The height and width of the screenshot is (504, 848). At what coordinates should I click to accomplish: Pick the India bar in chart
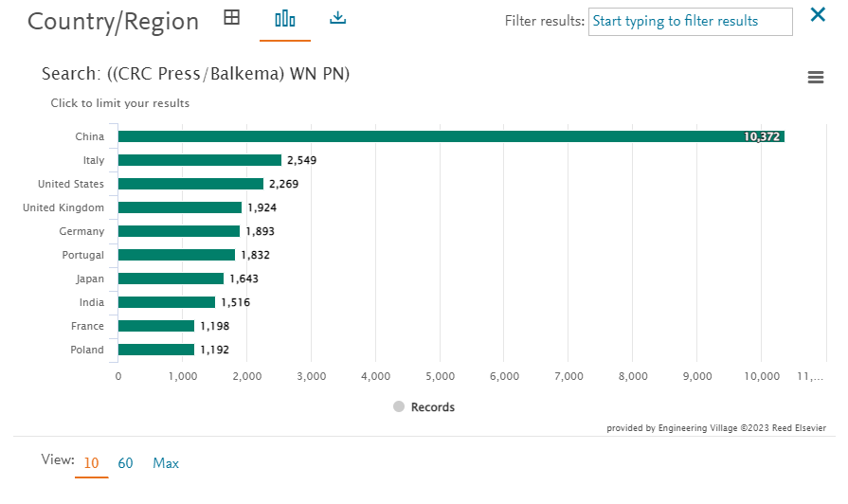167,302
